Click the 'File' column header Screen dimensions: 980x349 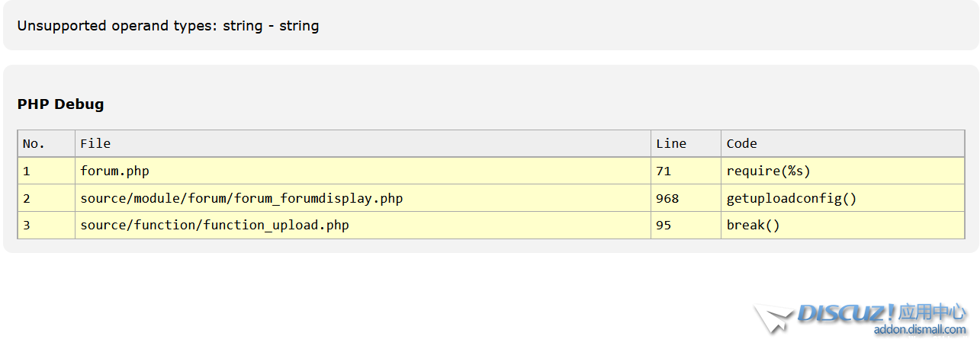95,143
